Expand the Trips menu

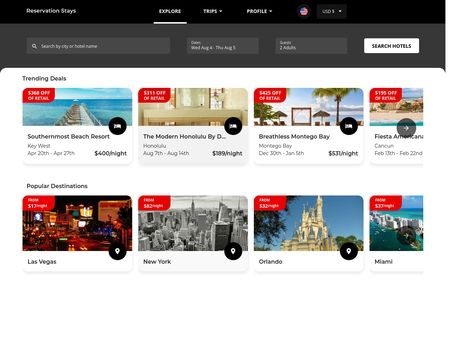coord(213,11)
